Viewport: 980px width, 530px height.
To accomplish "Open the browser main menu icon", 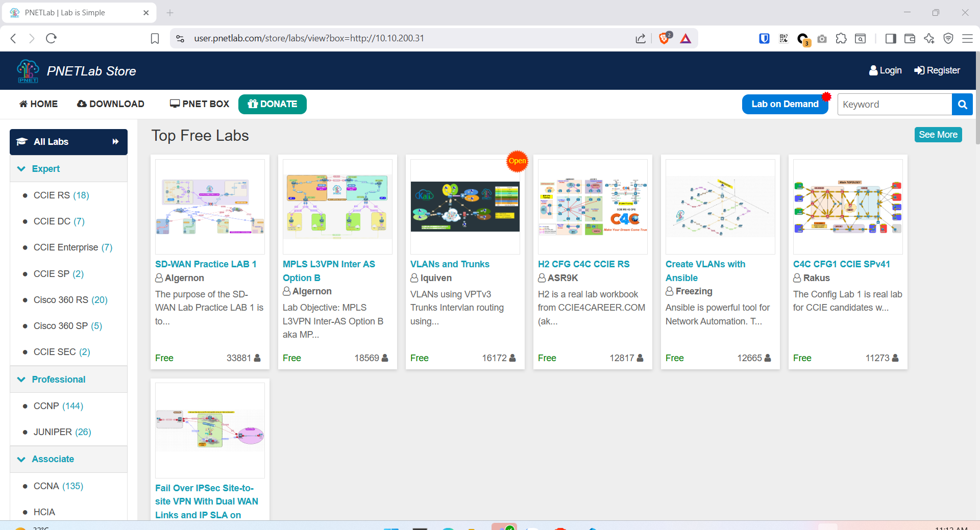I will (x=967, y=38).
